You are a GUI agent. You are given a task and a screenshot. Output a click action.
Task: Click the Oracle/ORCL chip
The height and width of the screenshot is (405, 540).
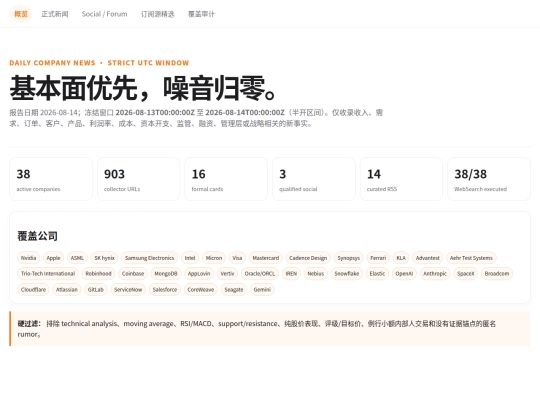click(x=260, y=274)
